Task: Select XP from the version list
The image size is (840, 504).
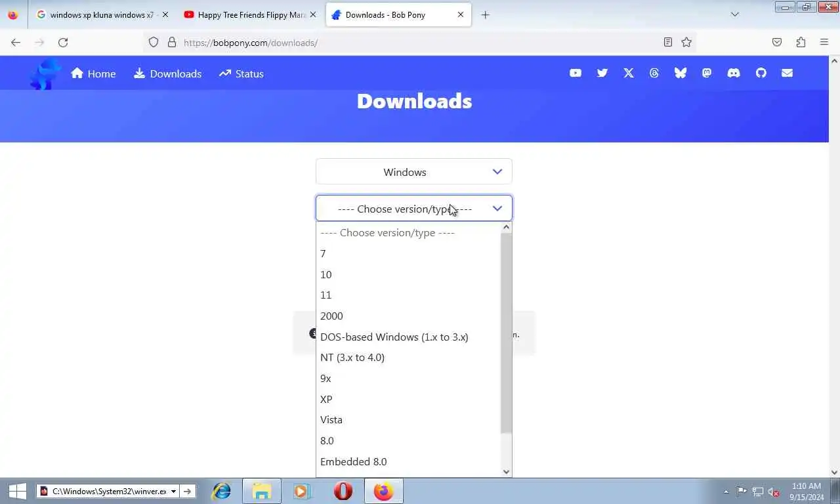Action: coord(408,399)
